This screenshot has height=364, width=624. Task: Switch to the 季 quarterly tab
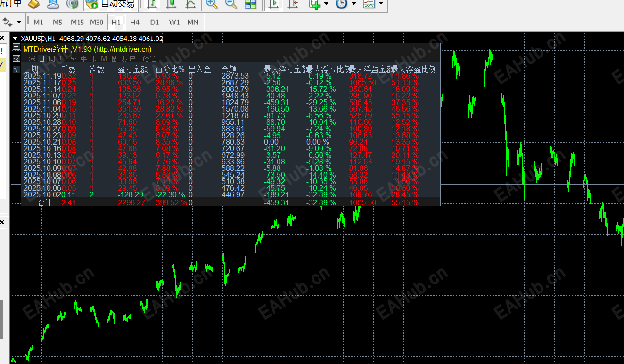point(73,59)
